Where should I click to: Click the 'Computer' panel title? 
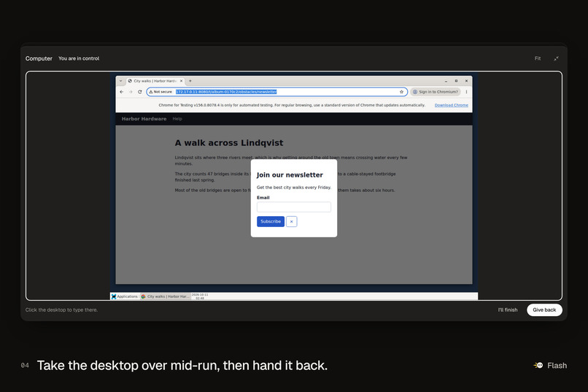pos(39,58)
